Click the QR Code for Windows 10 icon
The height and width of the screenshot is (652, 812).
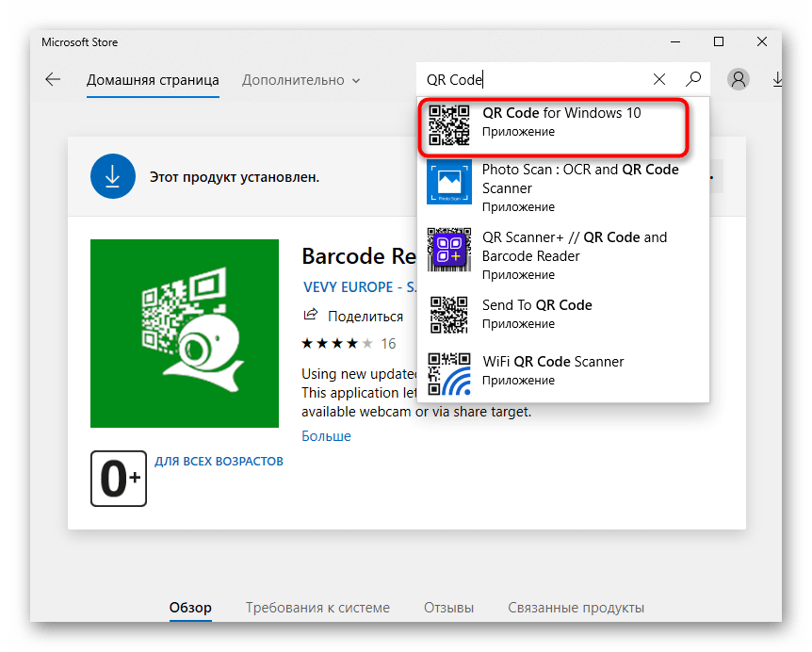(x=449, y=124)
